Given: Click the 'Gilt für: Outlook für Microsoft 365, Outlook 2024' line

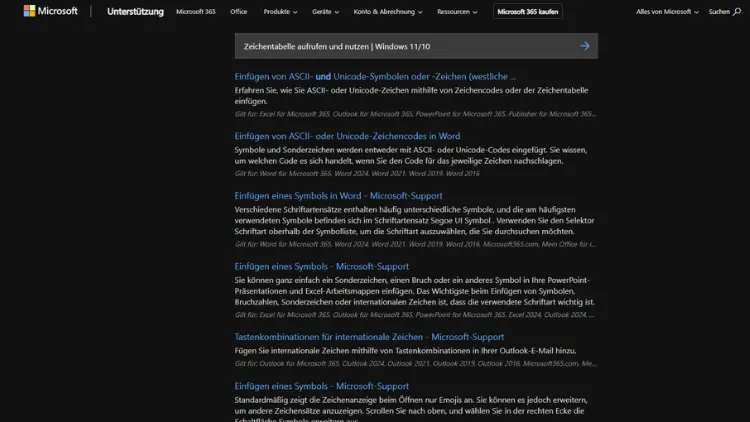Looking at the screenshot, I should 415,363.
